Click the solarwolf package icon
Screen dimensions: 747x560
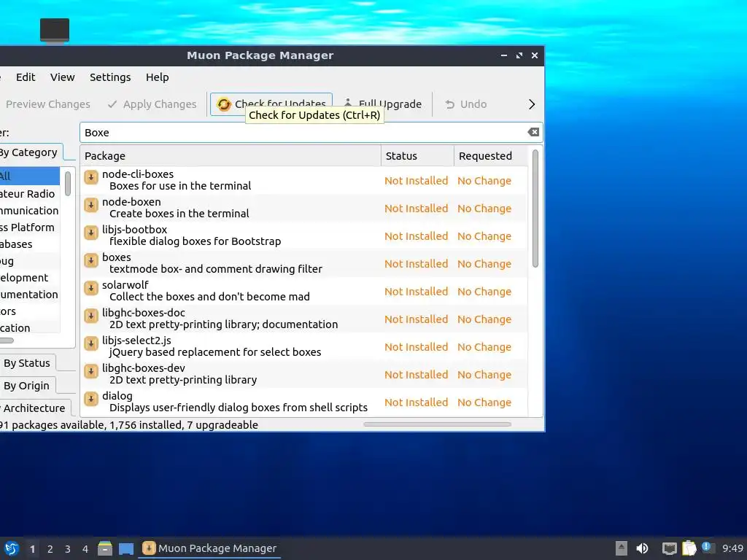pyautogui.click(x=91, y=287)
